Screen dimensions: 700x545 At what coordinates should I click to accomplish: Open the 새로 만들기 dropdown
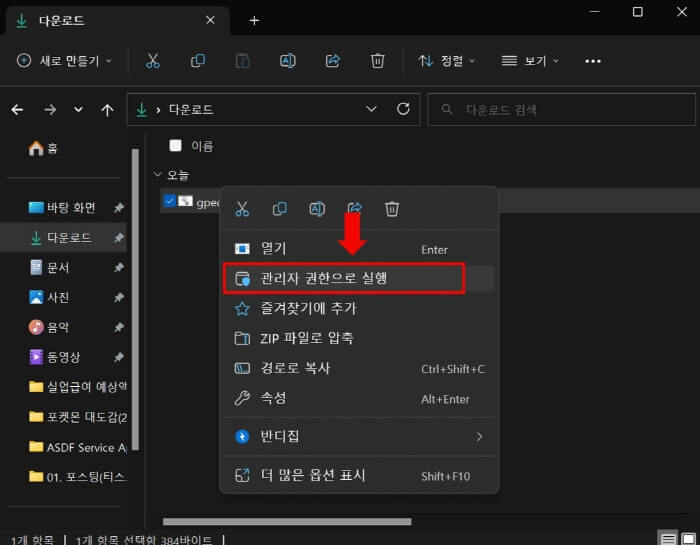[x=65, y=61]
